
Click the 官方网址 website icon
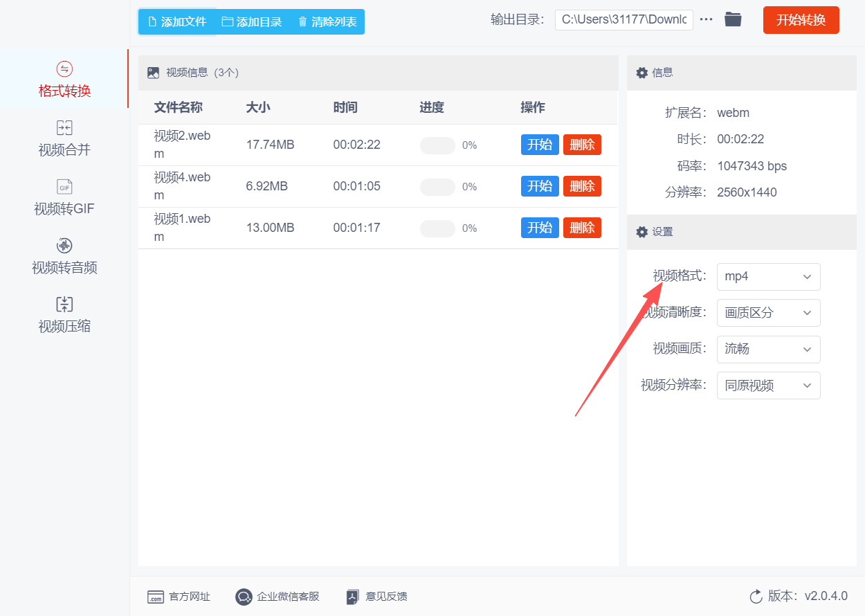click(156, 597)
